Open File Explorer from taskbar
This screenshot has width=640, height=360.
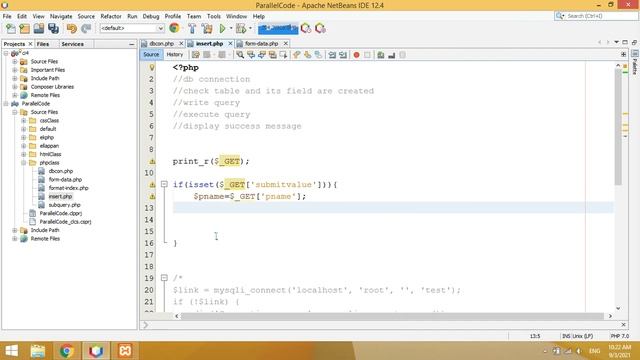38,351
